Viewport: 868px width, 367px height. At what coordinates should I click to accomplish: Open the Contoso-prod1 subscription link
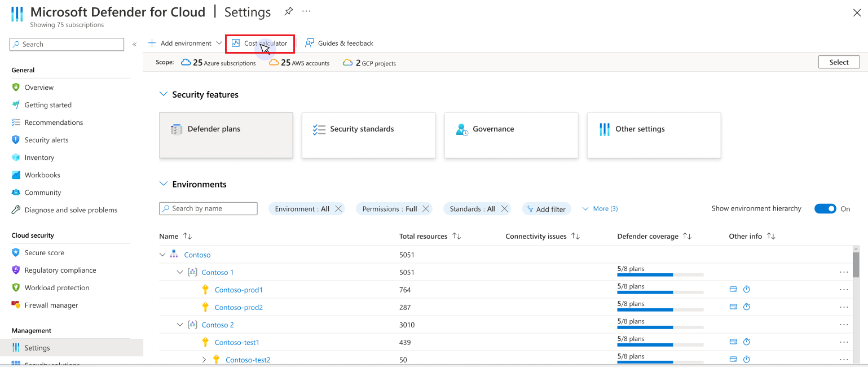pos(239,290)
